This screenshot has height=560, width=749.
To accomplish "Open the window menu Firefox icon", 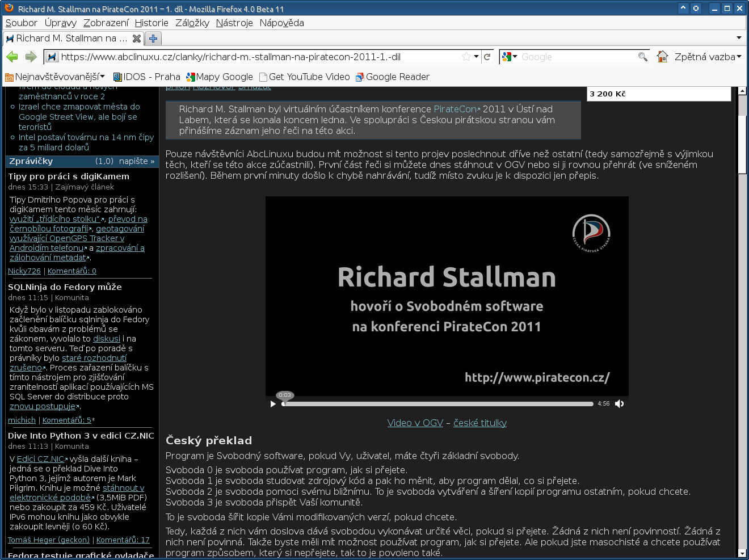I will tap(9, 8).
